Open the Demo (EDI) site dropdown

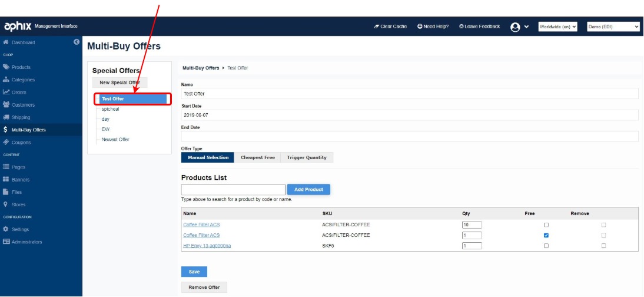[x=613, y=27]
